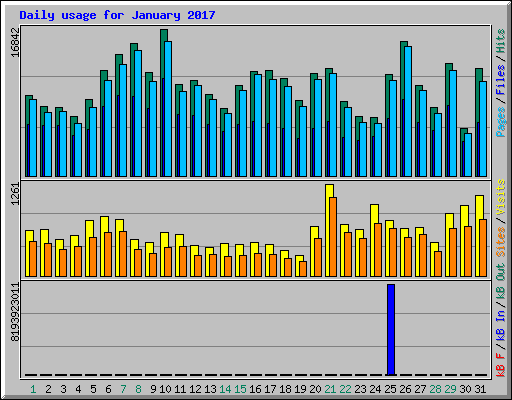Click day label 14 on the x-axis
This screenshot has width=512, height=400.
pos(225,389)
